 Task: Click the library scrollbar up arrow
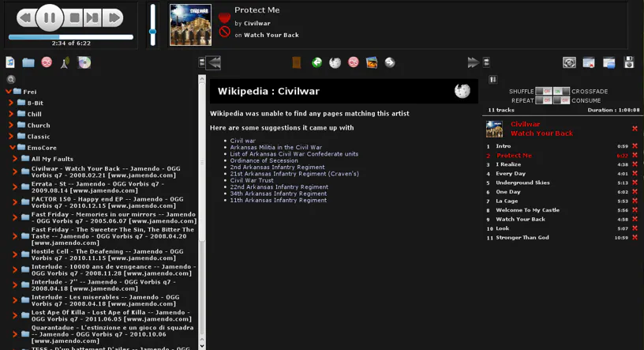(202, 79)
